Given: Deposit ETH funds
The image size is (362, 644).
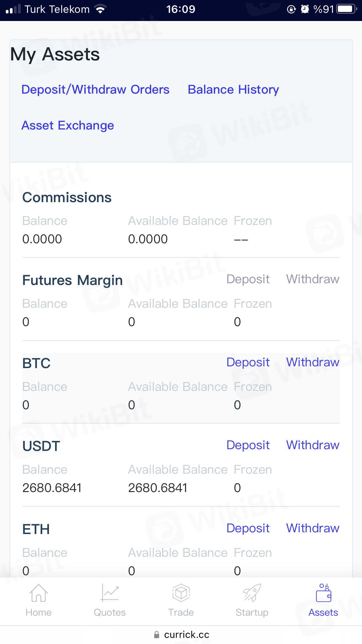Looking at the screenshot, I should pos(248,528).
